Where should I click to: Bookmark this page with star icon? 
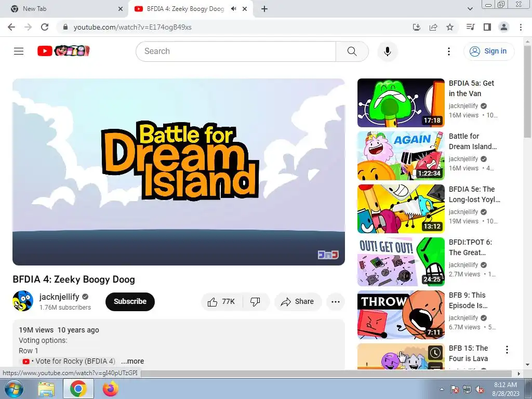450,27
